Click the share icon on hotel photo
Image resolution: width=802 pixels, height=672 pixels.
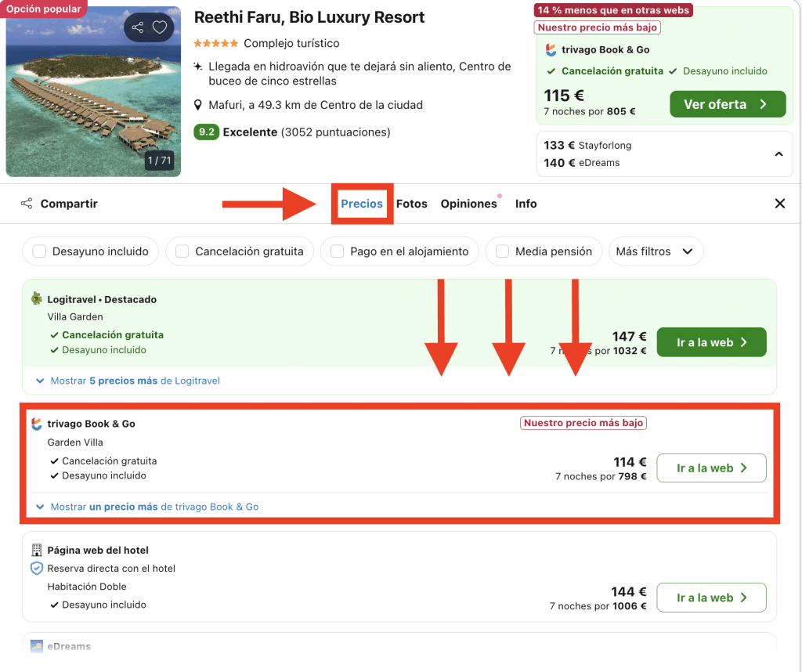point(138,27)
